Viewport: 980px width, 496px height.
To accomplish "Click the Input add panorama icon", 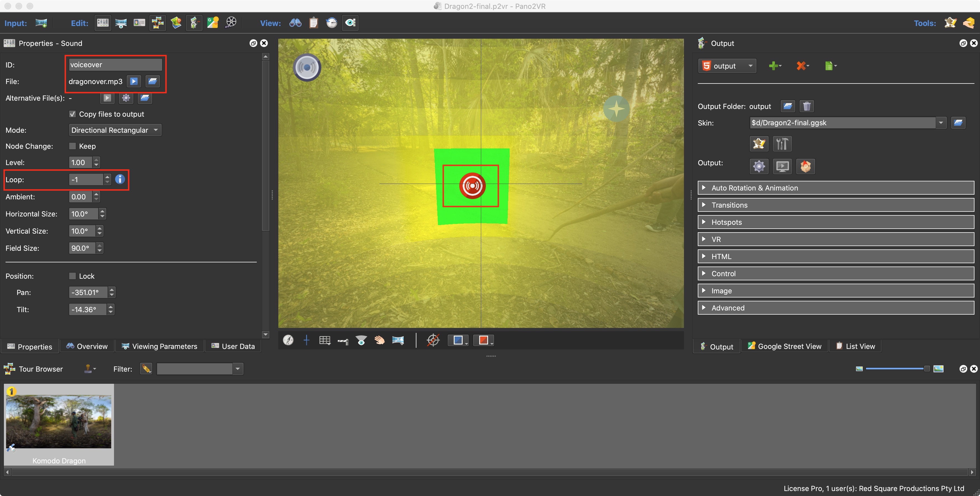I will 41,23.
